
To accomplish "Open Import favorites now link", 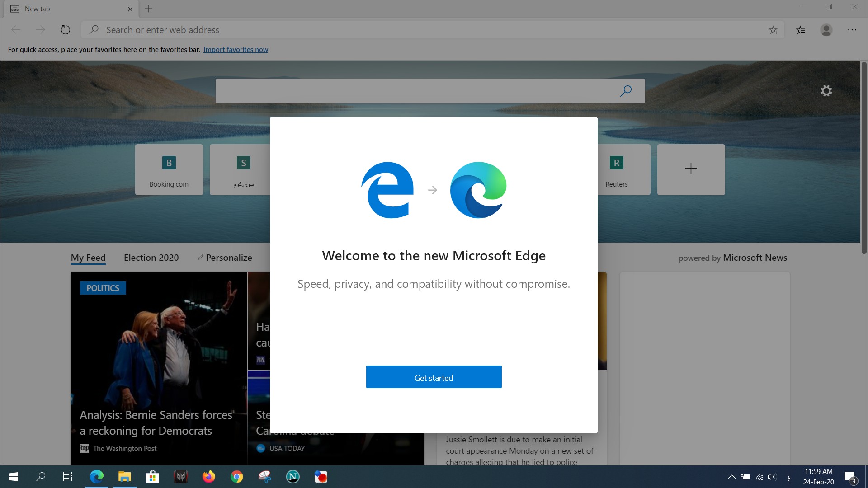I will tap(236, 50).
